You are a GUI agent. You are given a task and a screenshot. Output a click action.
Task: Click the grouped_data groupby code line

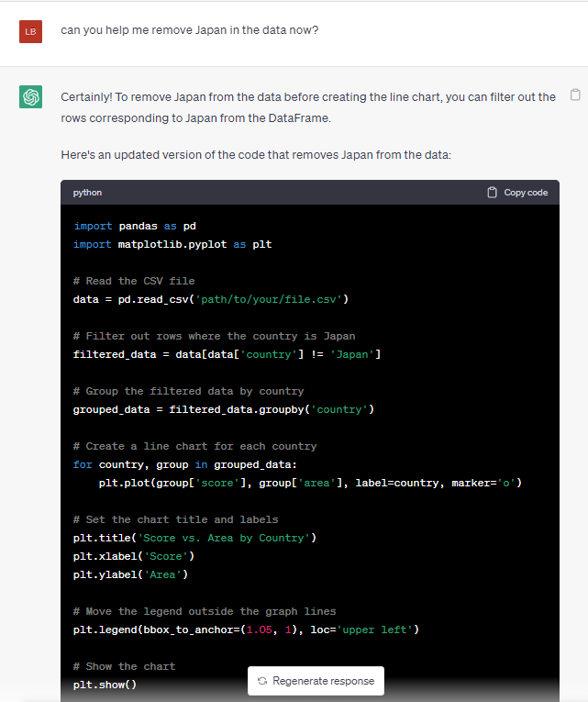coord(224,409)
